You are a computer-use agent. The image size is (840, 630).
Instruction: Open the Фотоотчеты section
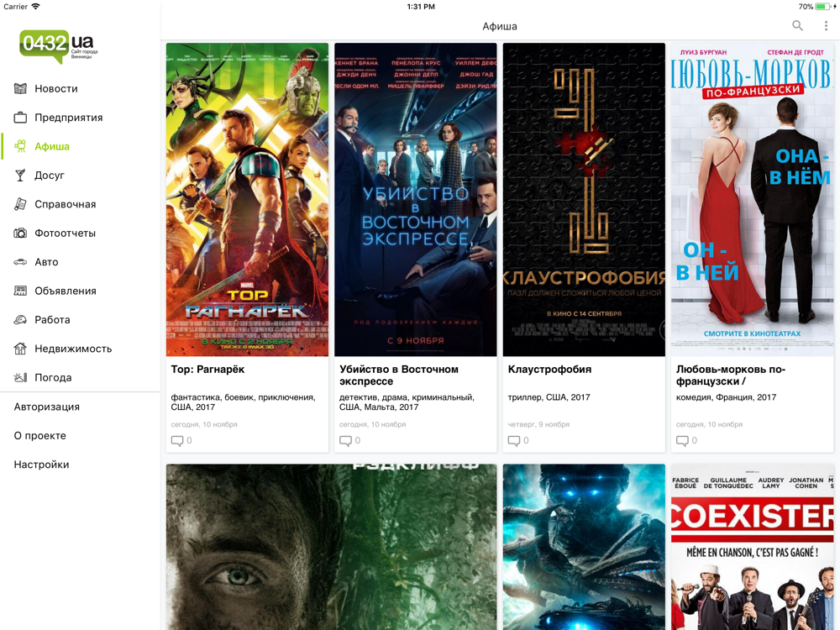[81, 233]
